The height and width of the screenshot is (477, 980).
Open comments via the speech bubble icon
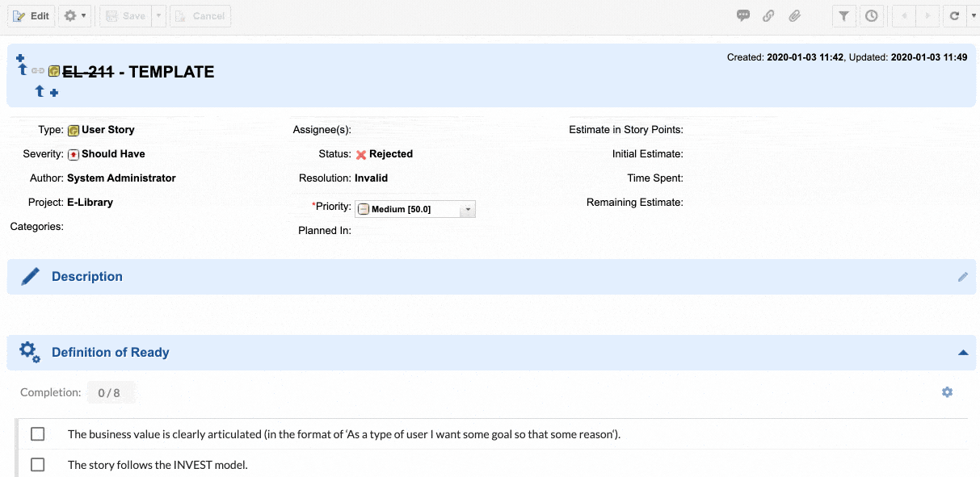point(743,16)
